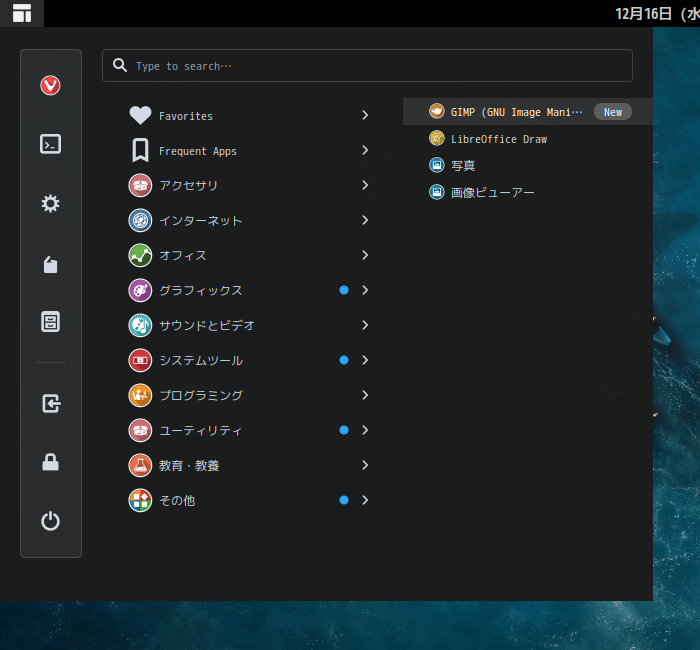700x650 pixels.
Task: Select the インターネット category label
Action: 201,221
